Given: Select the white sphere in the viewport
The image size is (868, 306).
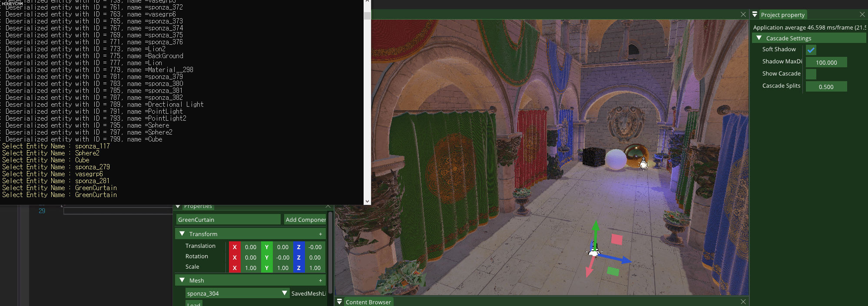Looking at the screenshot, I should click(616, 160).
